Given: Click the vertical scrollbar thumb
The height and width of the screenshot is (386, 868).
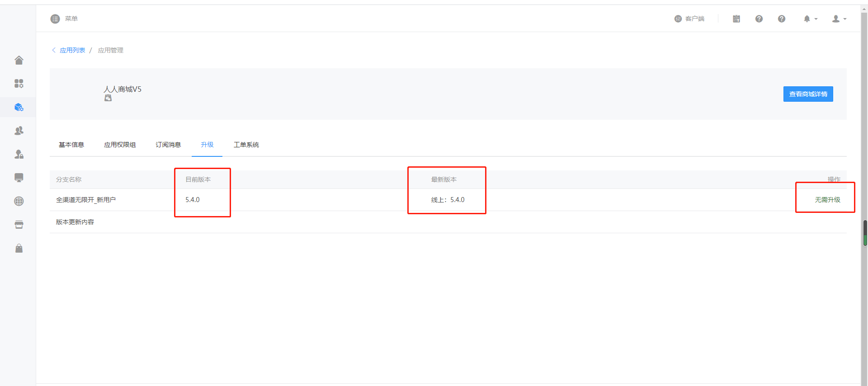Looking at the screenshot, I should (865, 233).
